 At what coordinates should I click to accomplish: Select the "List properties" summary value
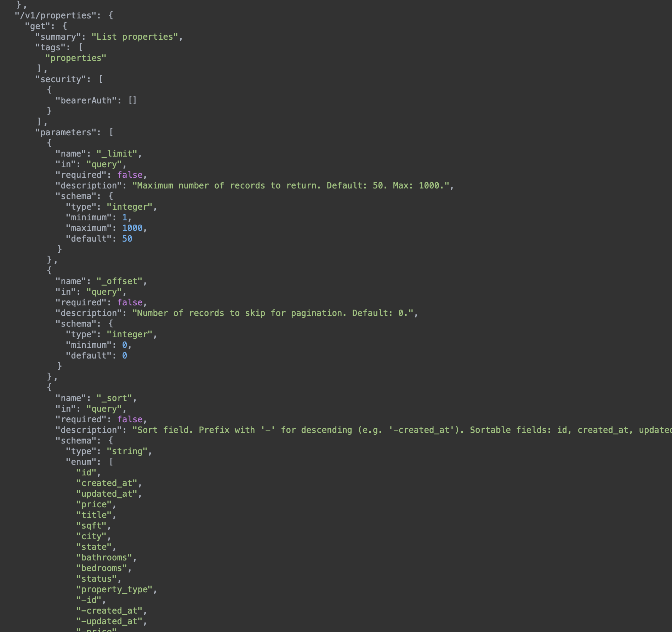pos(135,37)
